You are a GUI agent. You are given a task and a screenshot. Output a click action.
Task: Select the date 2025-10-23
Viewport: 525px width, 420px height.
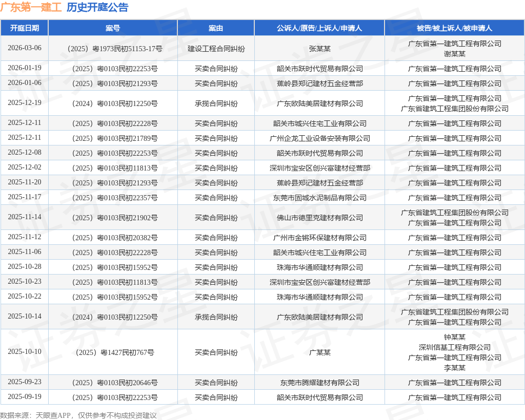[x=25, y=282]
